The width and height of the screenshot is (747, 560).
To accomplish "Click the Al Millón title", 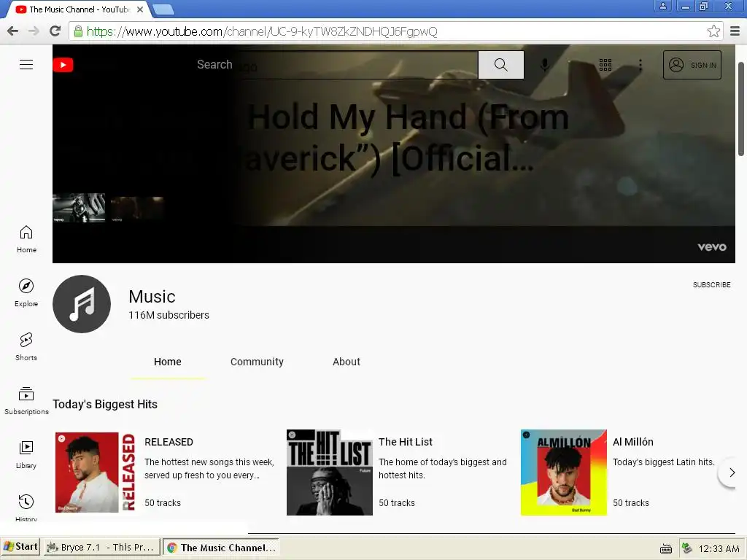I will click(x=632, y=442).
